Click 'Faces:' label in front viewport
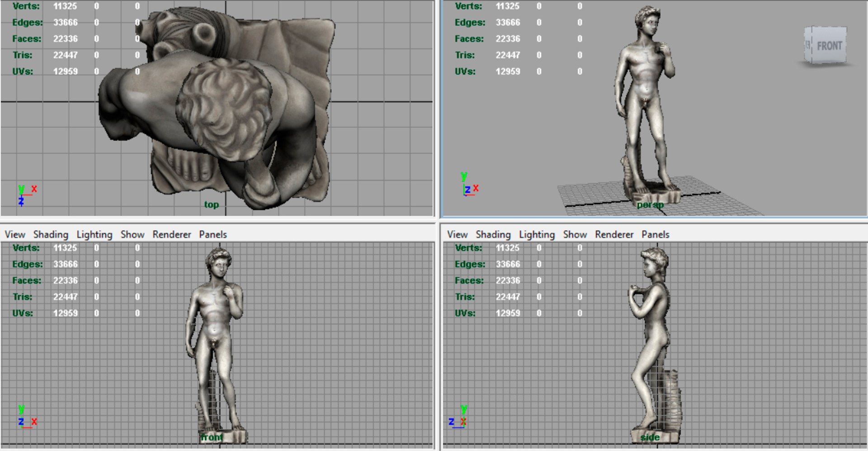Image resolution: width=868 pixels, height=451 pixels. [x=27, y=280]
